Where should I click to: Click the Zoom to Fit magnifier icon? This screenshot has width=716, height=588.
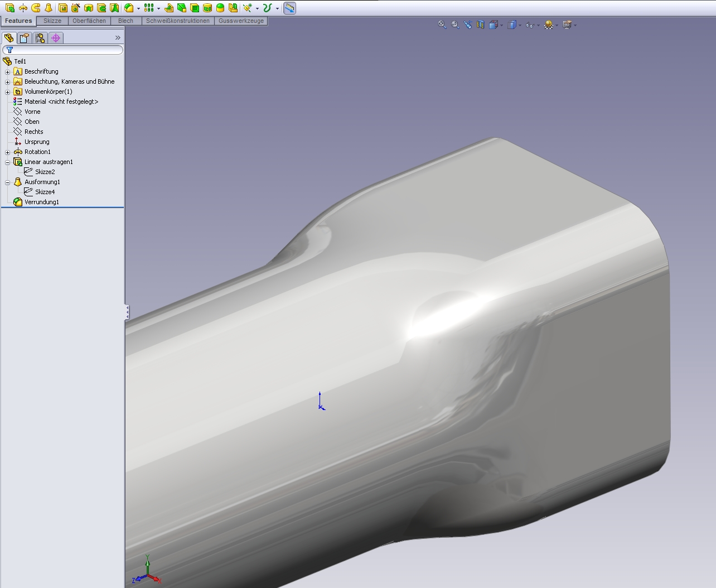(x=442, y=25)
